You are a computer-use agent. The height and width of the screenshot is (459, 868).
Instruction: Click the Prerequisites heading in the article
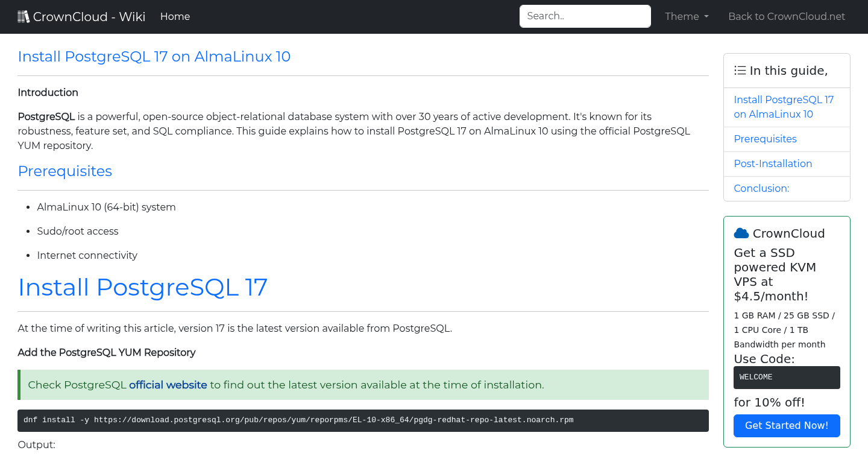tap(64, 171)
